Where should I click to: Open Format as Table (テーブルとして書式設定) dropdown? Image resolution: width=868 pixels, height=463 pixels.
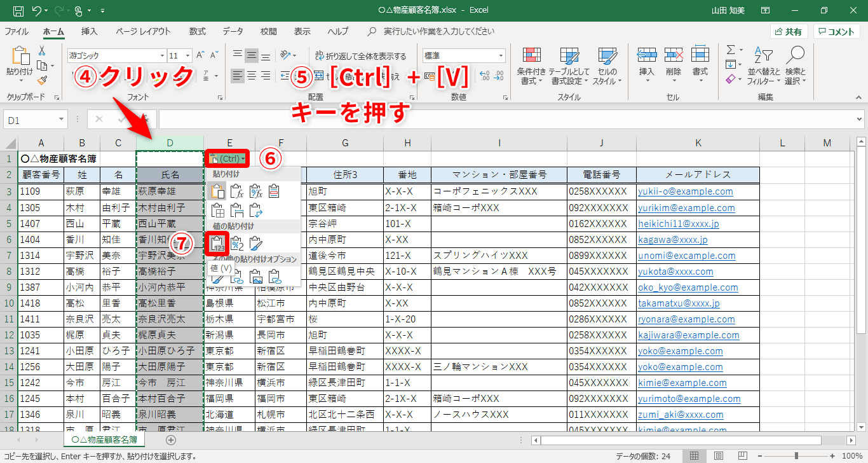tap(569, 66)
